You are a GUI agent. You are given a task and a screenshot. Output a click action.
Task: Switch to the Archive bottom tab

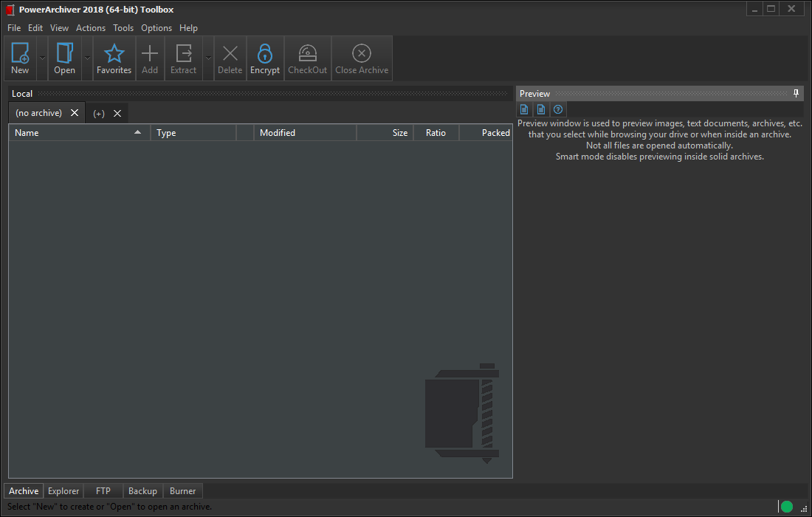pos(24,490)
